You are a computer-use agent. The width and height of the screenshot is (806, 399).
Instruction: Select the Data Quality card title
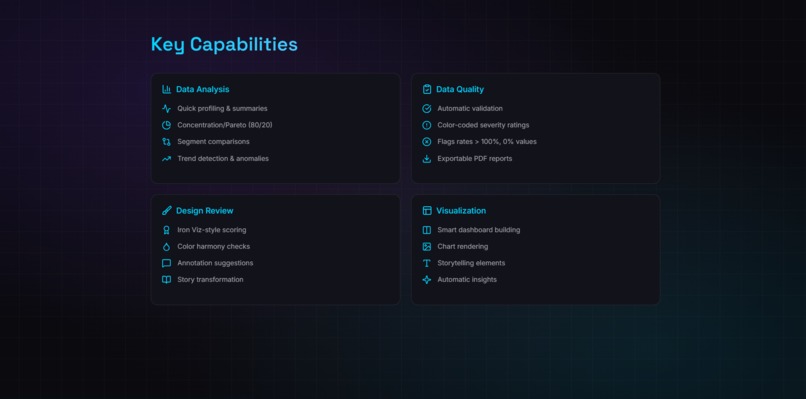point(460,89)
